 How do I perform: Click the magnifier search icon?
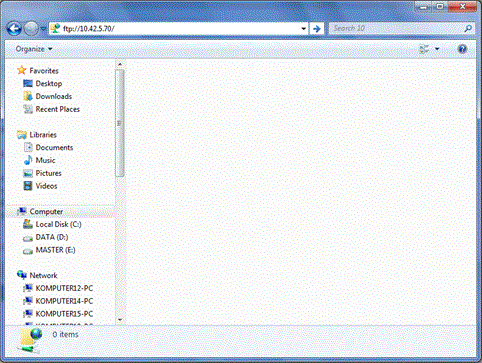[468, 29]
